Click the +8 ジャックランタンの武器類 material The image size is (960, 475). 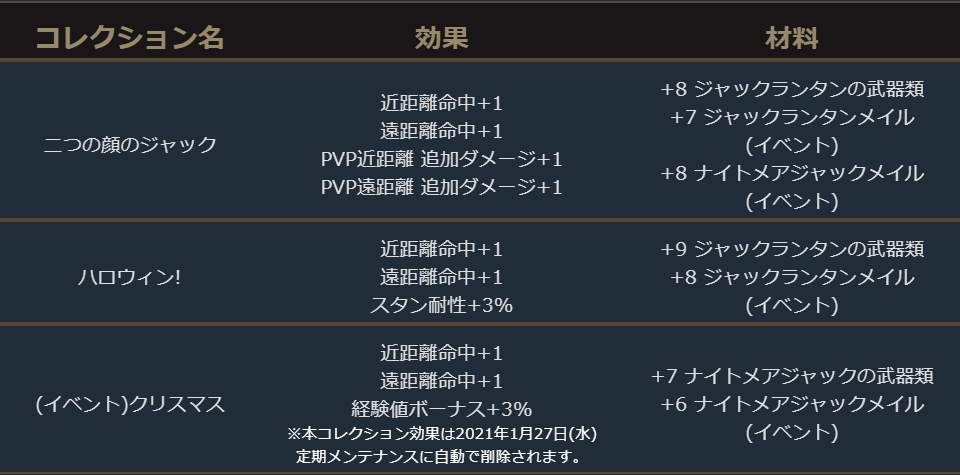[x=791, y=89]
